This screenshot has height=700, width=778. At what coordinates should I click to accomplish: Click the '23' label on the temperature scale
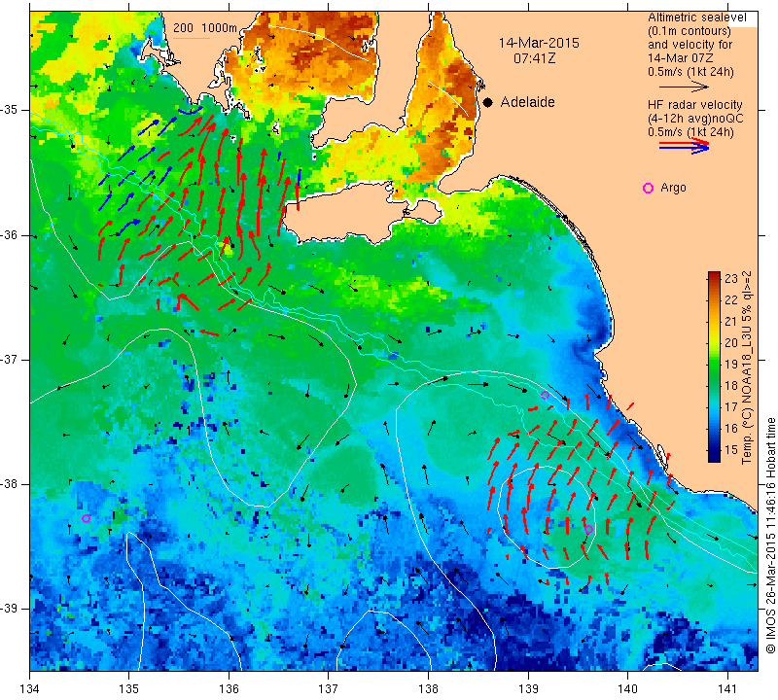point(731,279)
